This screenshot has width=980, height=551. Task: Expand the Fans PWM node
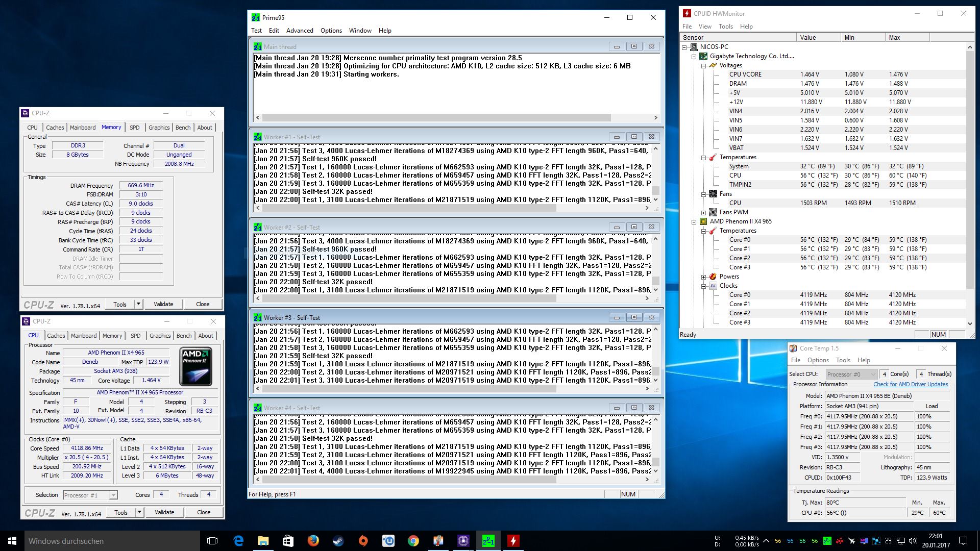(703, 212)
